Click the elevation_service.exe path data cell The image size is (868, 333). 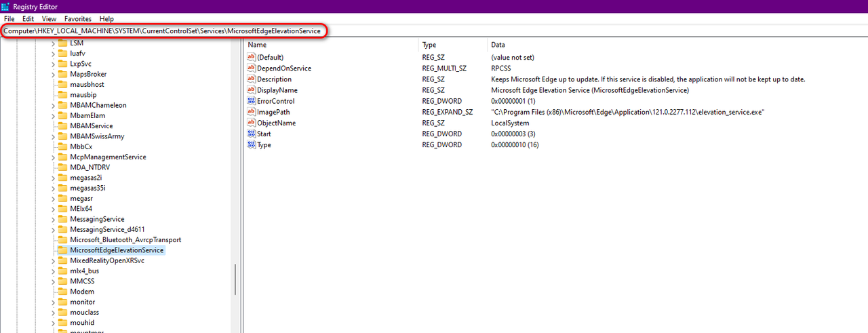coord(628,112)
